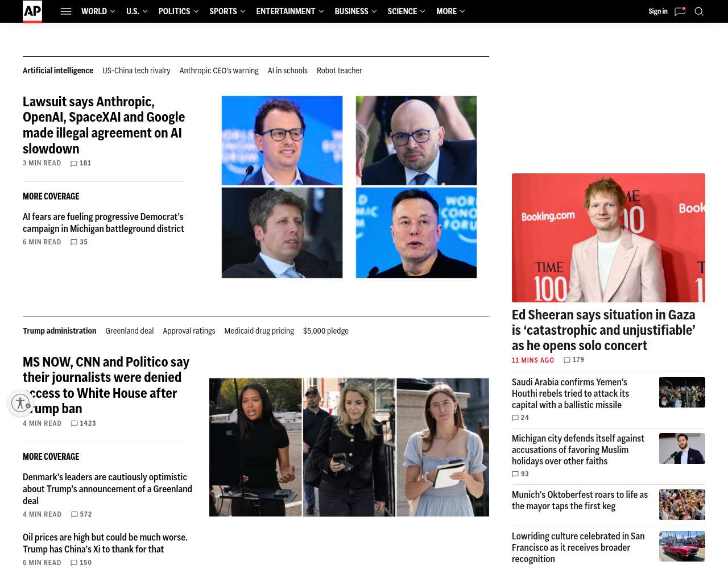Open comments icon for Ed Sheeran story
The width and height of the screenshot is (728, 582).
(567, 360)
